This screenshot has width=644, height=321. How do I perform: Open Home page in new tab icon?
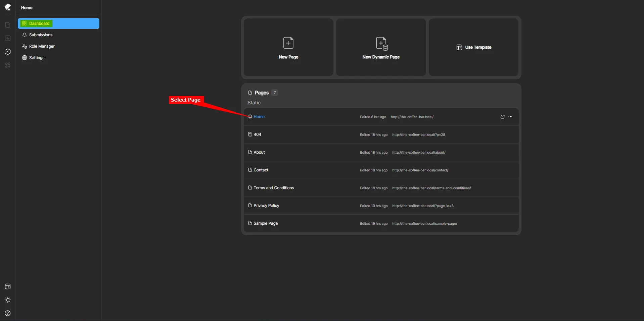coord(502,117)
